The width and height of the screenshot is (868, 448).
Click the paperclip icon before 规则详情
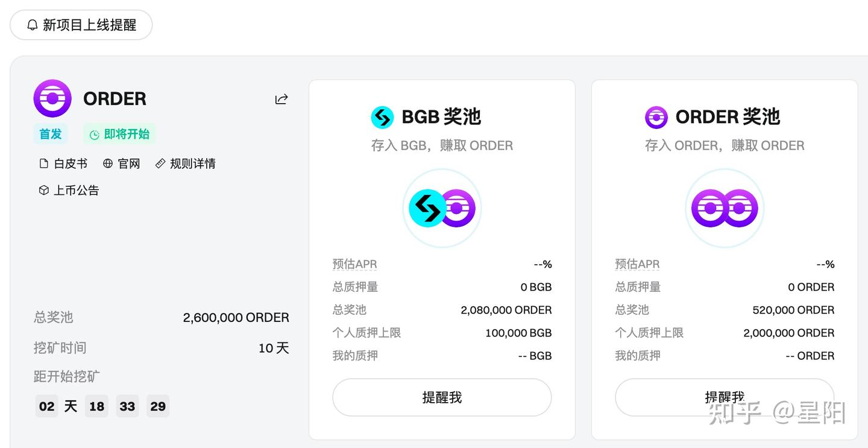tap(160, 163)
